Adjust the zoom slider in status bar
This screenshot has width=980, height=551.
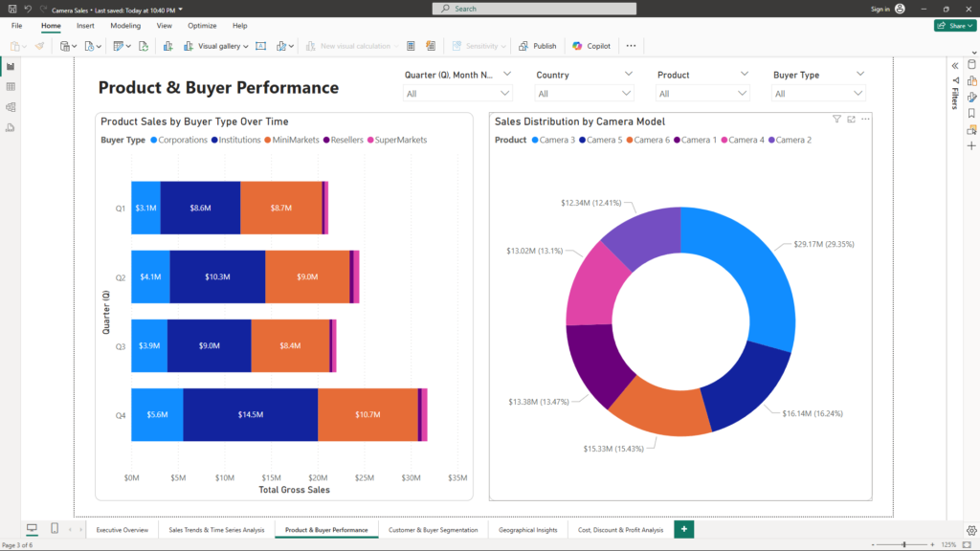point(904,544)
